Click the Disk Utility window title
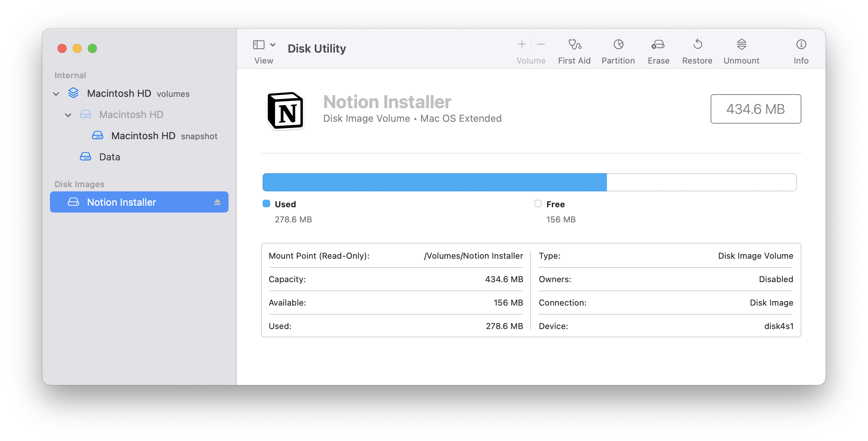868x441 pixels. pos(317,48)
